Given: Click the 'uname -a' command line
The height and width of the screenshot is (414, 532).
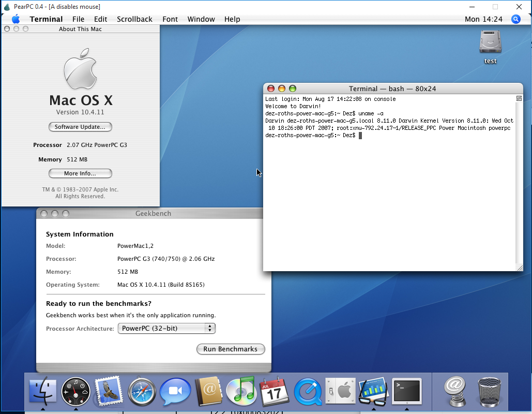Looking at the screenshot, I should (x=324, y=113).
